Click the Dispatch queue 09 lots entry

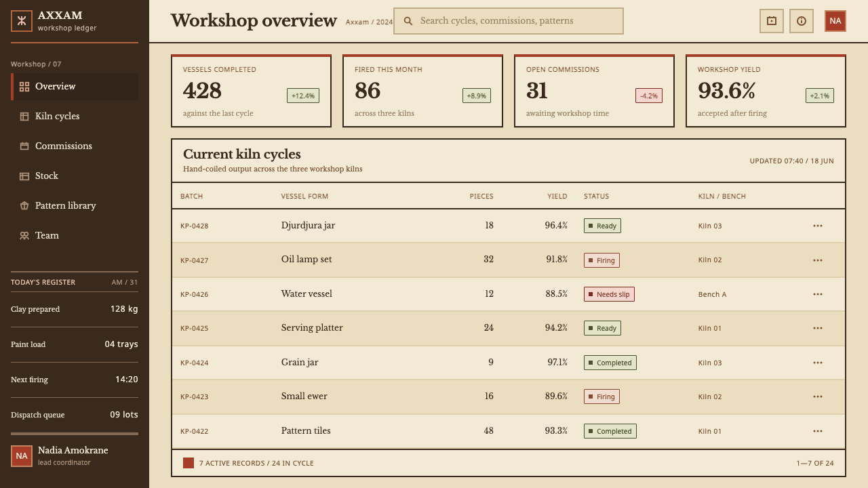pyautogui.click(x=75, y=415)
